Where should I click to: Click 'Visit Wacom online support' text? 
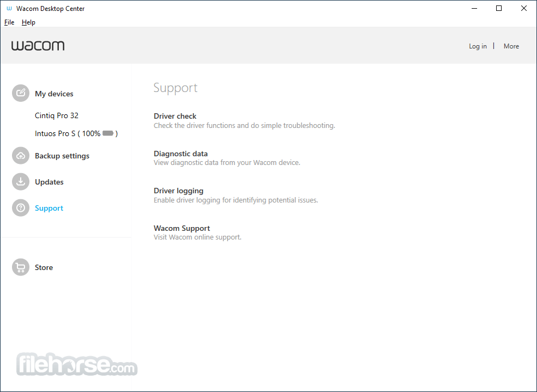(197, 237)
